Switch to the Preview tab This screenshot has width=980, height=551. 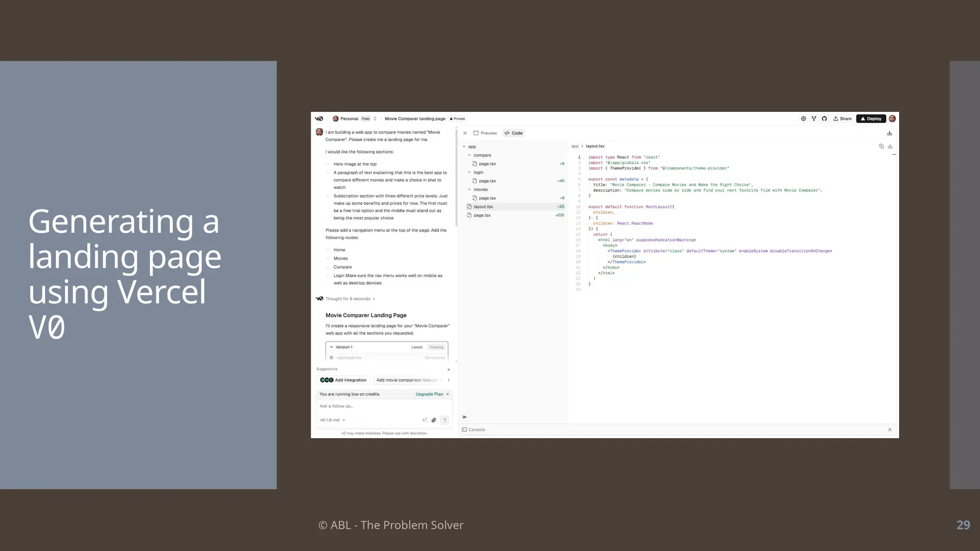[x=485, y=133]
